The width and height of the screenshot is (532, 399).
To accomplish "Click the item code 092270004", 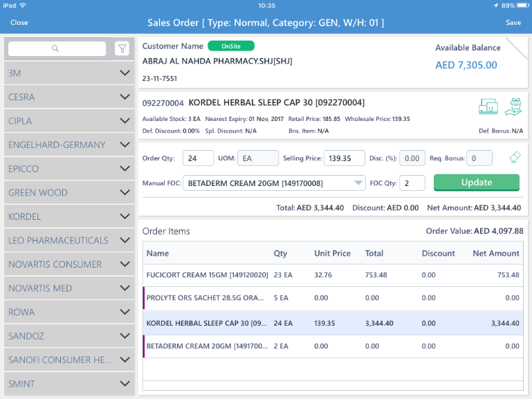I will click(163, 103).
